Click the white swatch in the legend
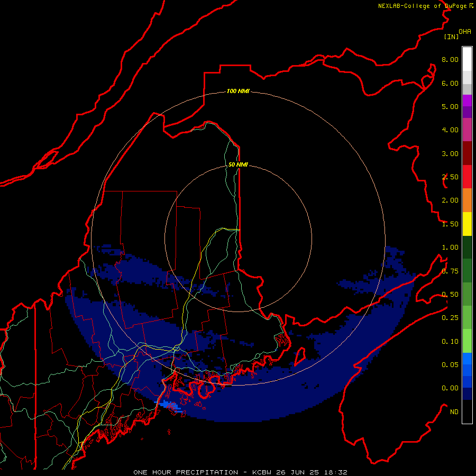The image size is (476, 476). pyautogui.click(x=467, y=59)
